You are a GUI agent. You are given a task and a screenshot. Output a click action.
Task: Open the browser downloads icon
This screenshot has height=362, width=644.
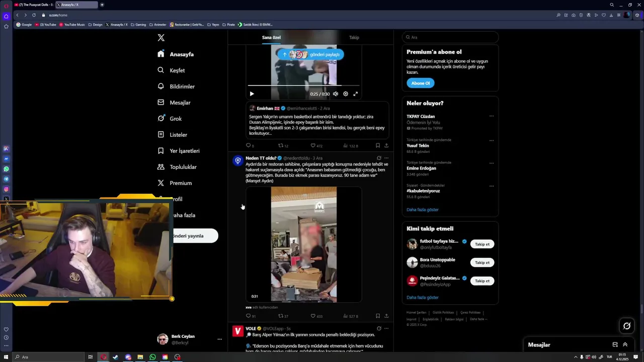coord(611,15)
